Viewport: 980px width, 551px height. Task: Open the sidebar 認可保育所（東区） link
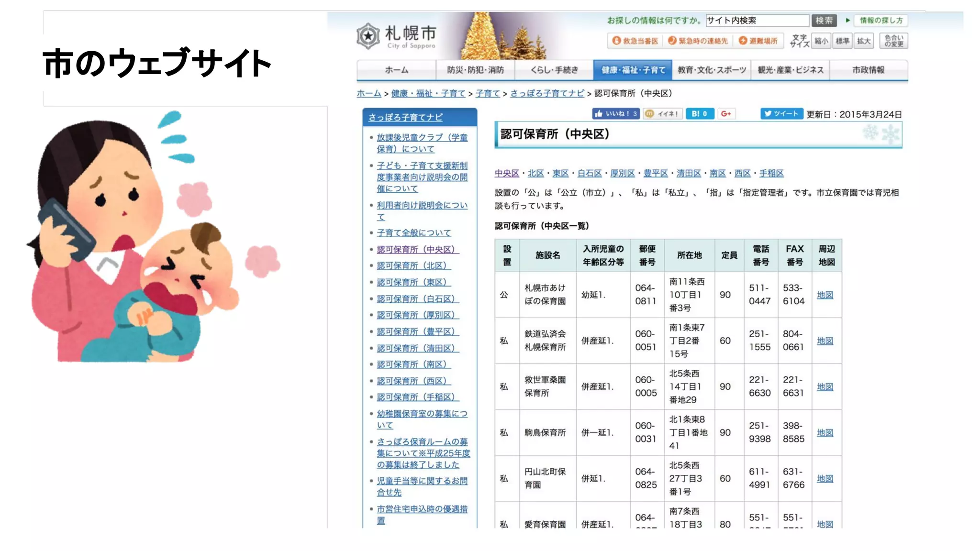coord(413,282)
